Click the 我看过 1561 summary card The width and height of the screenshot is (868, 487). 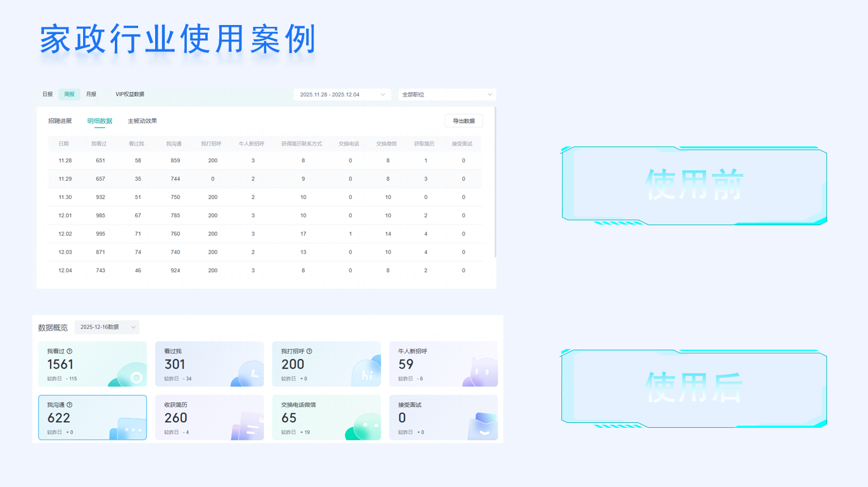coord(92,364)
